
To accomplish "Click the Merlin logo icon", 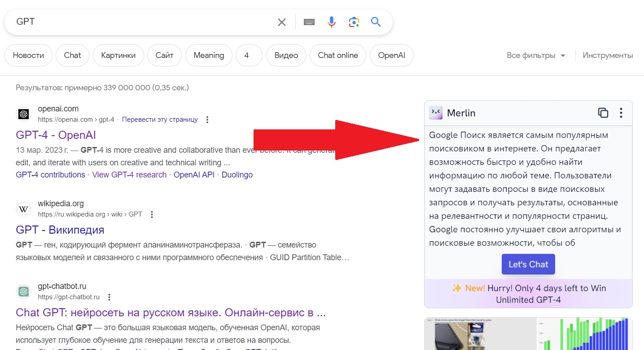I will [435, 113].
